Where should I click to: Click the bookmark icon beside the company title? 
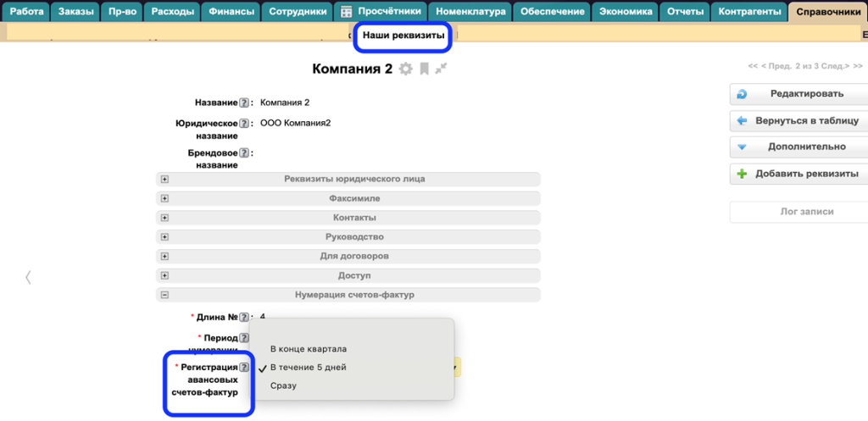(424, 69)
